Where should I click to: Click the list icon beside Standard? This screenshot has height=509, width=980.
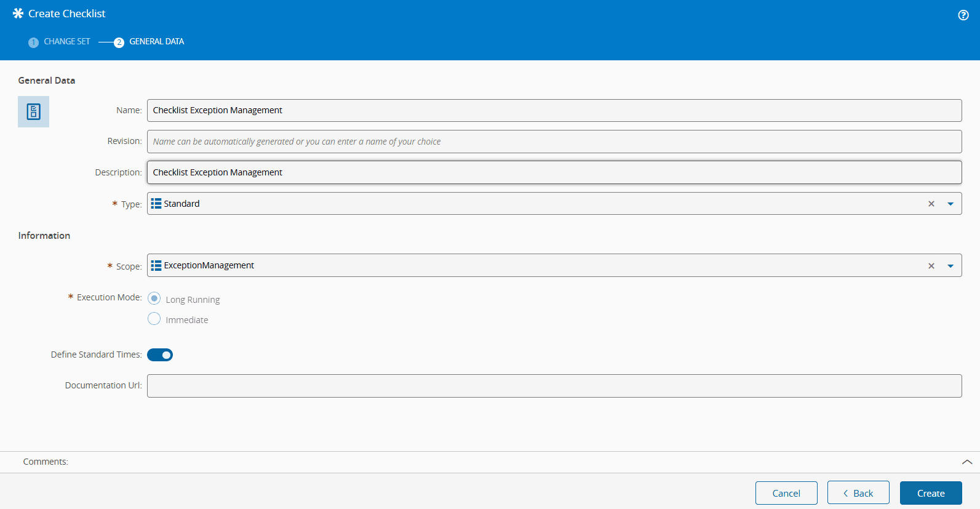156,203
